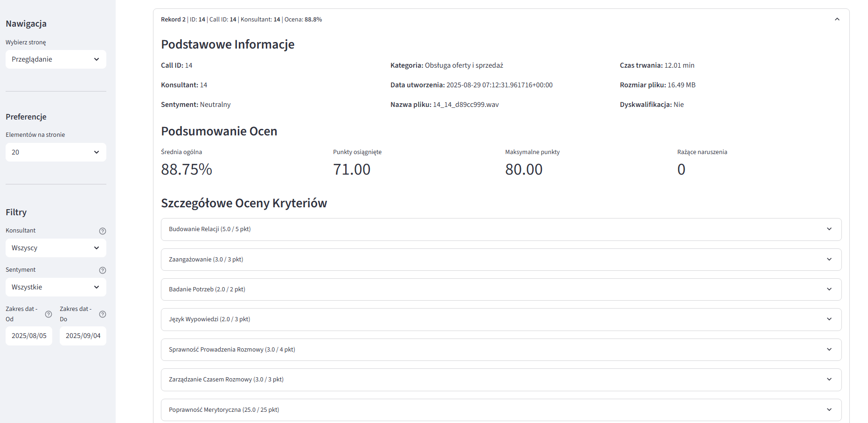Open the Wybierz stronę Przeglądanie dropdown
The width and height of the screenshot is (868, 423).
(56, 59)
